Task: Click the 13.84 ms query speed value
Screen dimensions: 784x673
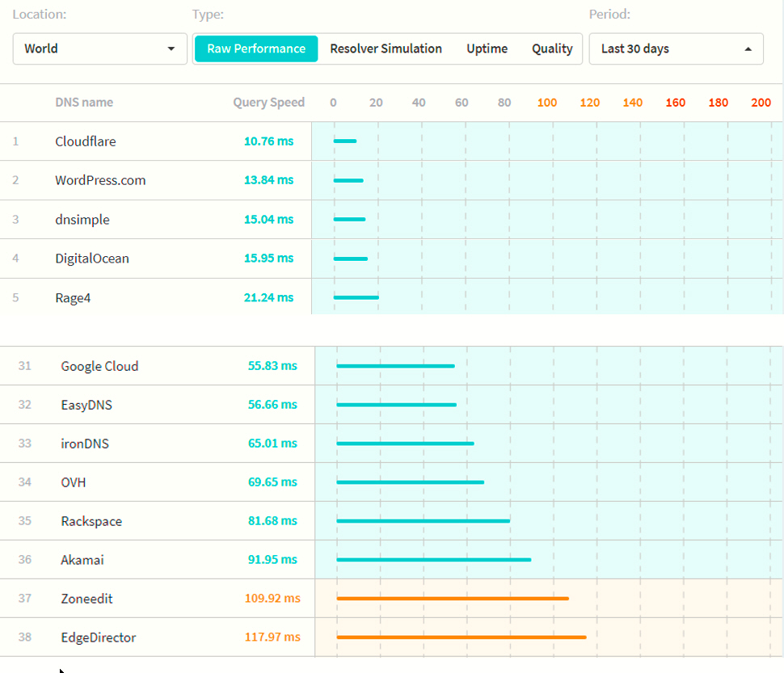Action: pos(268,180)
